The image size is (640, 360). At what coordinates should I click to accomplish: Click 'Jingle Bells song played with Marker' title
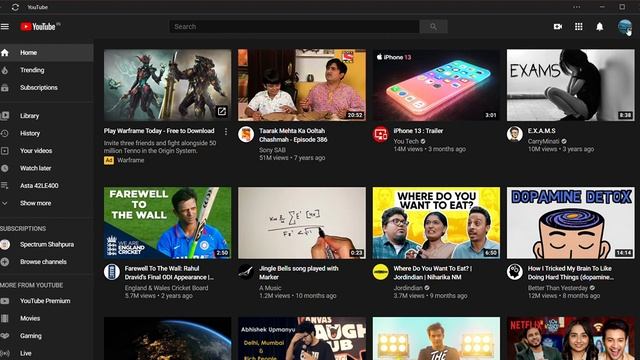(299, 273)
